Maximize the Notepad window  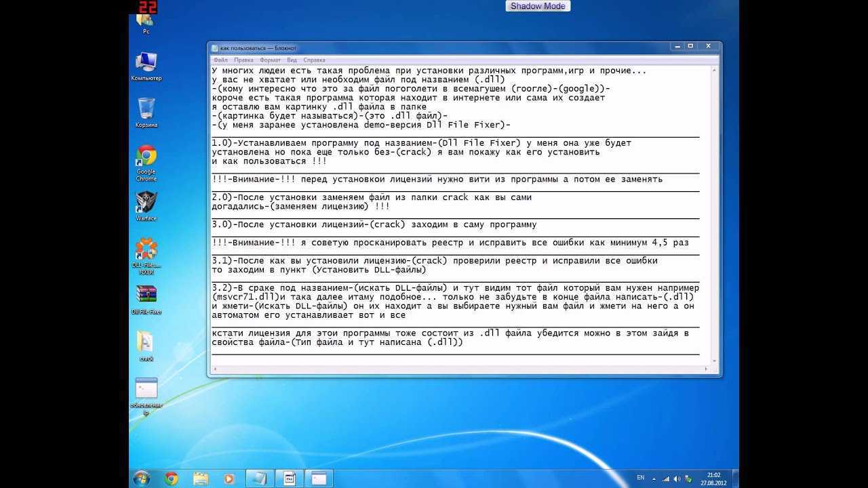[691, 46]
